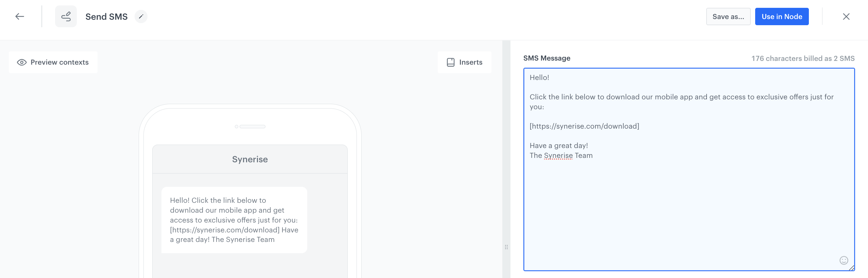868x278 pixels.
Task: Click the SMS preview message bubble
Action: 234,220
